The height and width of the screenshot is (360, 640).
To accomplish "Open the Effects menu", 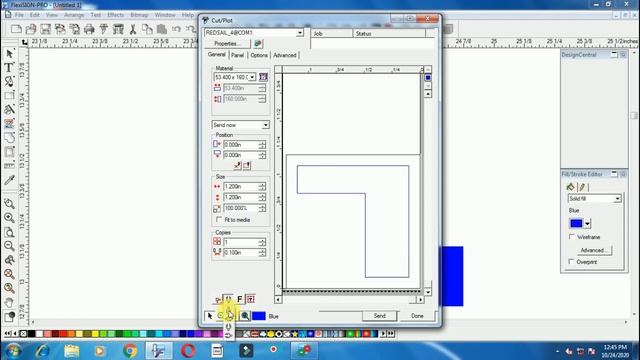I will (x=116, y=15).
